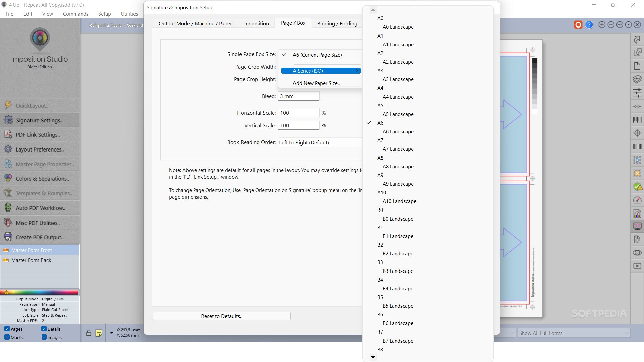This screenshot has width=644, height=362.
Task: Open help with the blue question mark icon
Action: click(x=589, y=25)
